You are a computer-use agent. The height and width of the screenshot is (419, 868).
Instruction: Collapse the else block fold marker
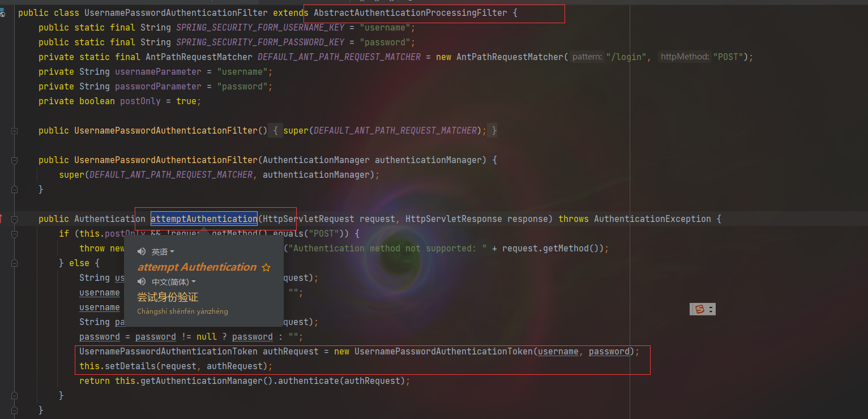coord(14,263)
